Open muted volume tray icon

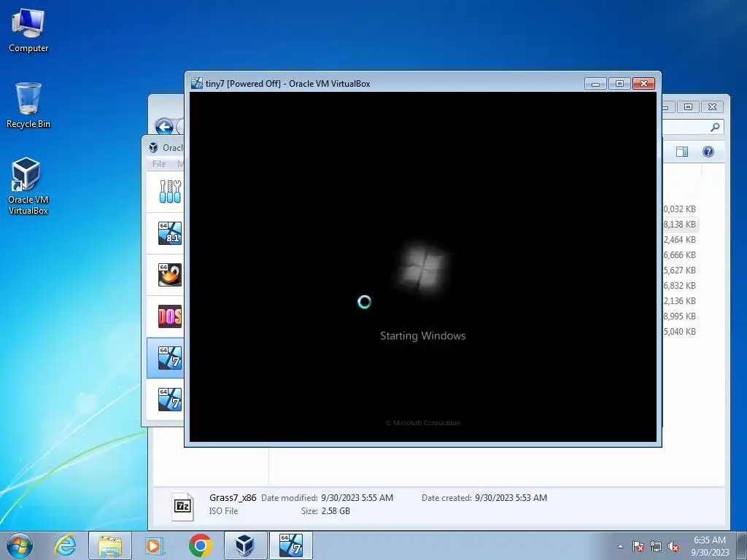[x=673, y=546]
